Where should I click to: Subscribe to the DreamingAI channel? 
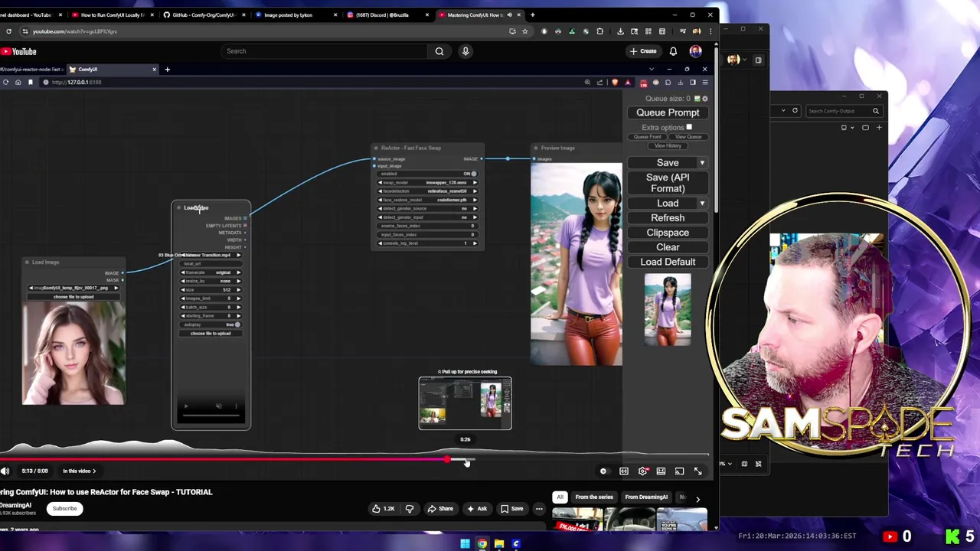pyautogui.click(x=65, y=509)
